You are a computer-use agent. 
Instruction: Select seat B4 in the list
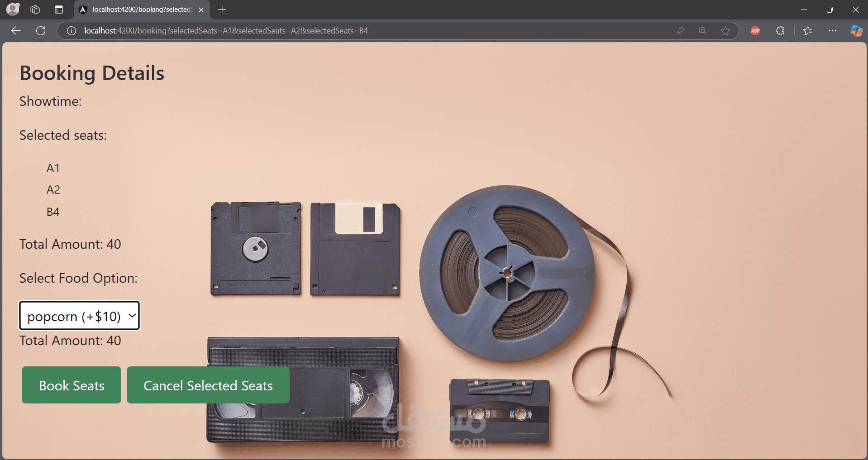[x=53, y=212]
